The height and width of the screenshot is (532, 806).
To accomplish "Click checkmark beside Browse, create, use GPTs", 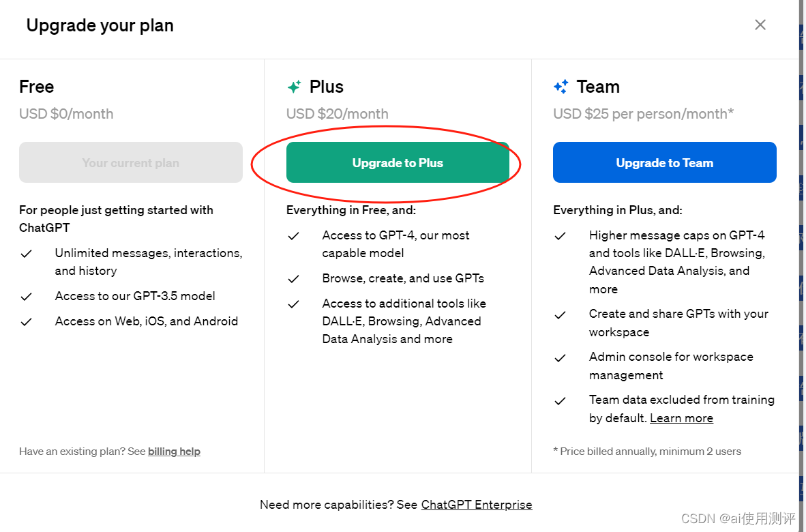I will 294,279.
